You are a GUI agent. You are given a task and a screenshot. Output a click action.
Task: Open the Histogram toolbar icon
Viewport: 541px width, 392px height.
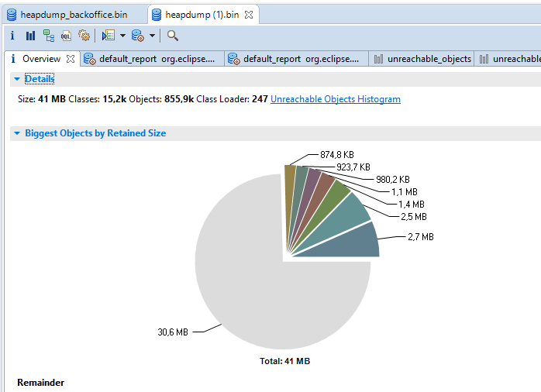30,36
